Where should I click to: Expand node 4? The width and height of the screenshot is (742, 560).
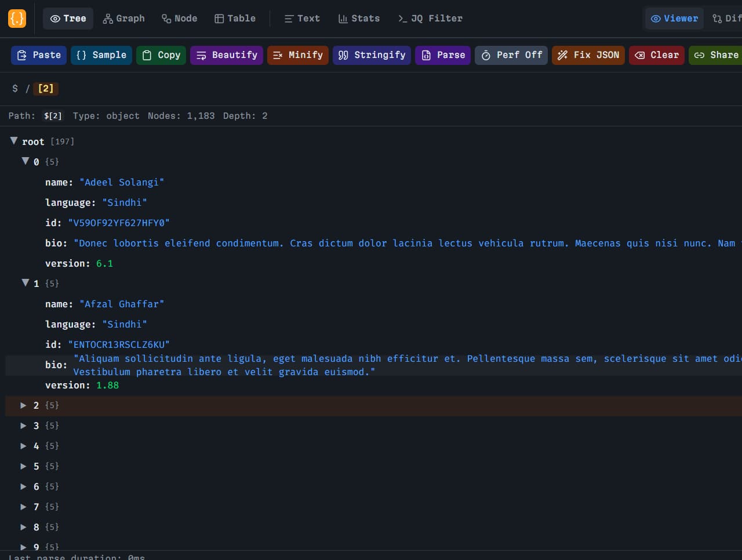24,446
